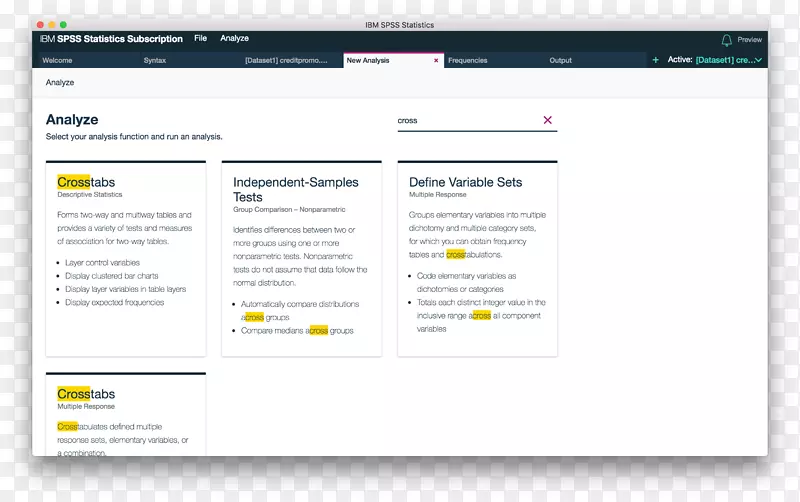
Task: Close the New Analysis tab
Action: [436, 60]
